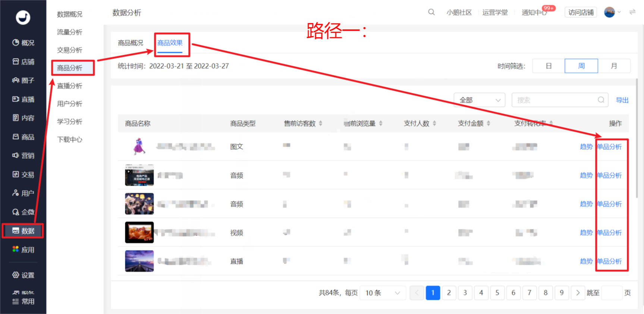Image resolution: width=644 pixels, height=314 pixels.
Task: Open the user avatar account menu
Action: click(612, 12)
